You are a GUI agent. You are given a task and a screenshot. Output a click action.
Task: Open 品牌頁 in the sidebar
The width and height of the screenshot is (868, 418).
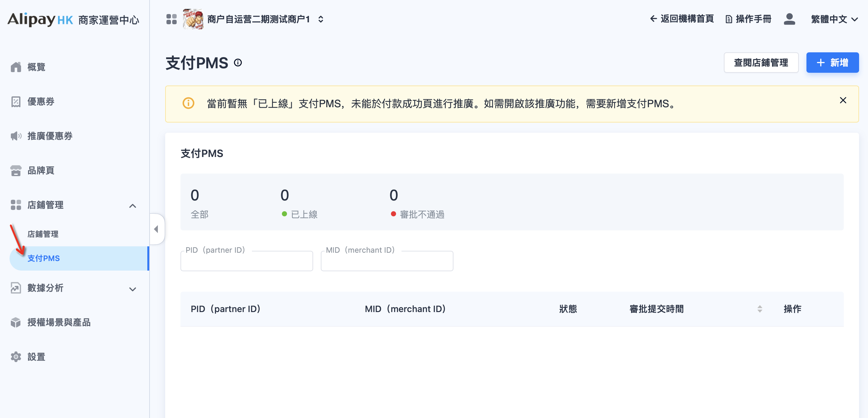click(x=41, y=170)
